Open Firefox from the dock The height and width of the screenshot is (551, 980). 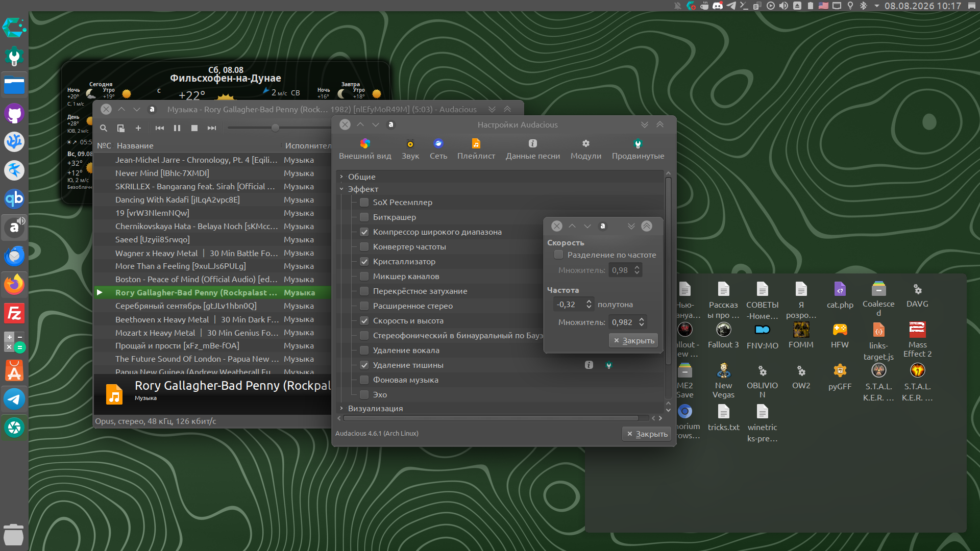14,285
